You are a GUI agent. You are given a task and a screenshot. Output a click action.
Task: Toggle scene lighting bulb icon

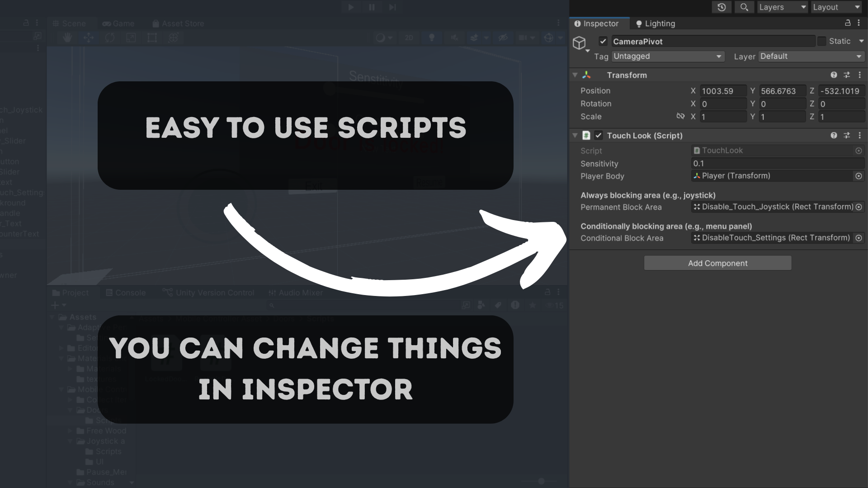[432, 38]
